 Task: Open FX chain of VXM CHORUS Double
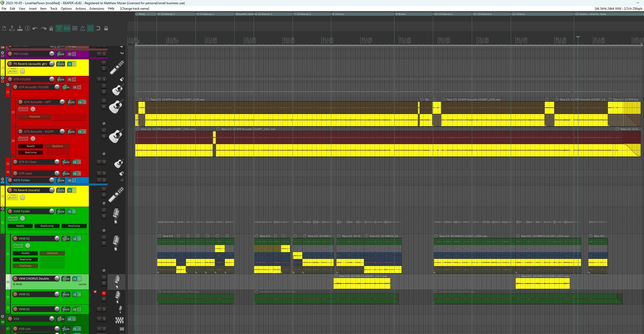click(75, 279)
